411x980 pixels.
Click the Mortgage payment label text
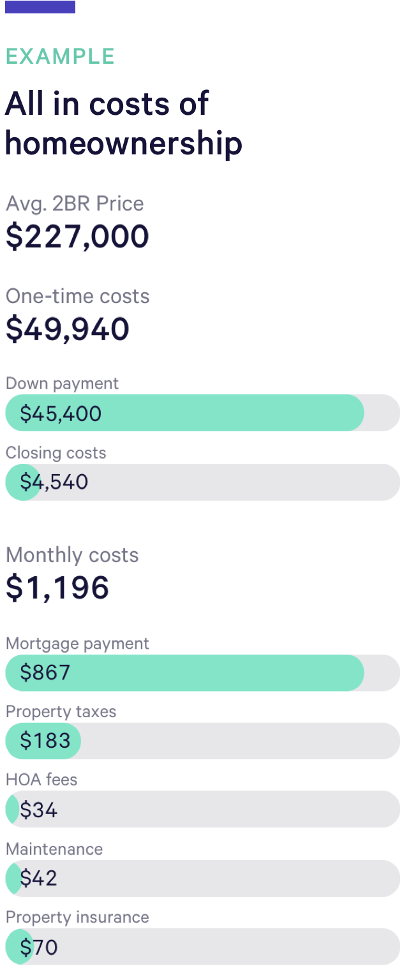(x=77, y=643)
